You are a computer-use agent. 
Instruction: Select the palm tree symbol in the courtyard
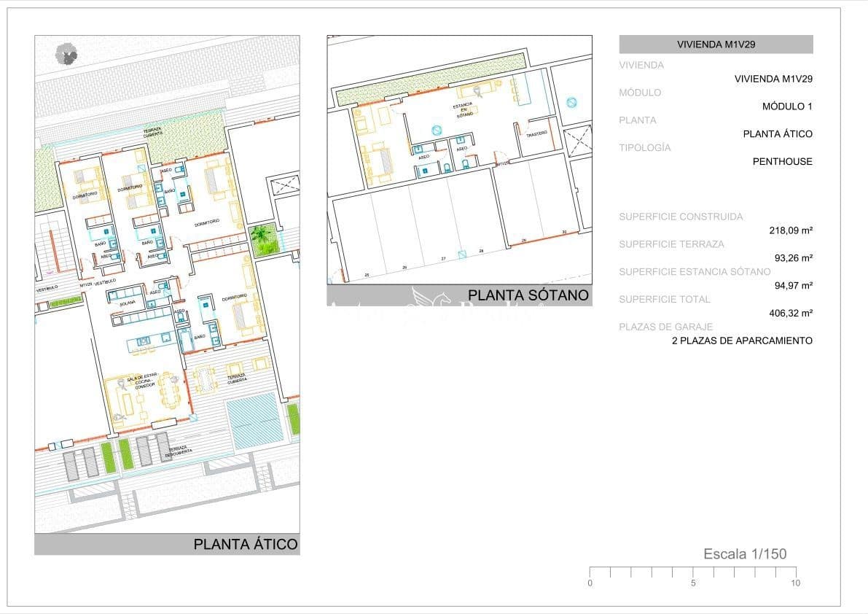click(x=260, y=233)
